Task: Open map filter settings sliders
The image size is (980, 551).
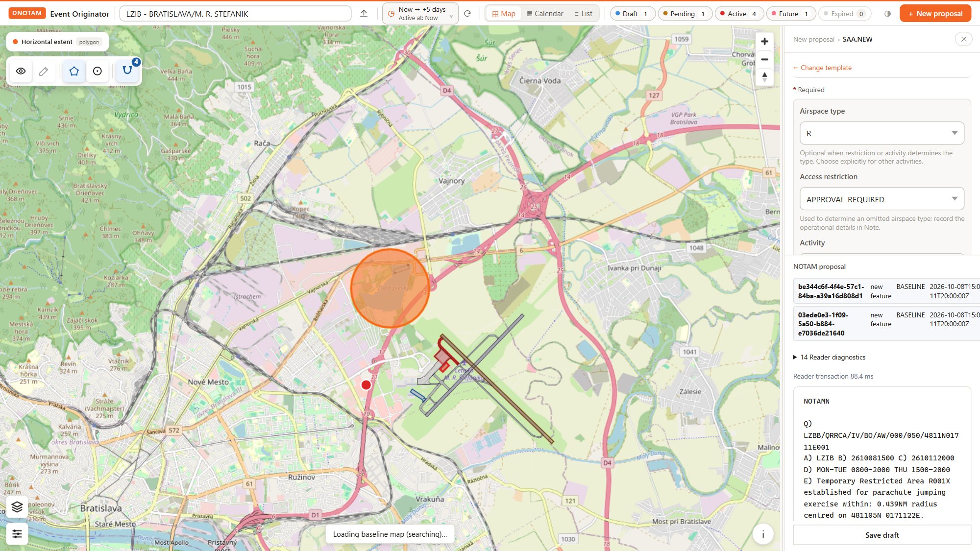Action: [17, 533]
